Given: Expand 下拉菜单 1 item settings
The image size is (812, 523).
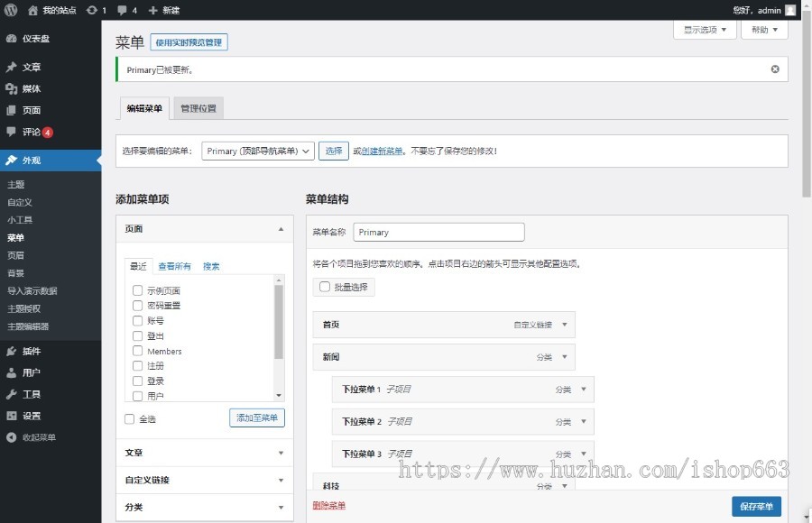Looking at the screenshot, I should click(x=584, y=389).
